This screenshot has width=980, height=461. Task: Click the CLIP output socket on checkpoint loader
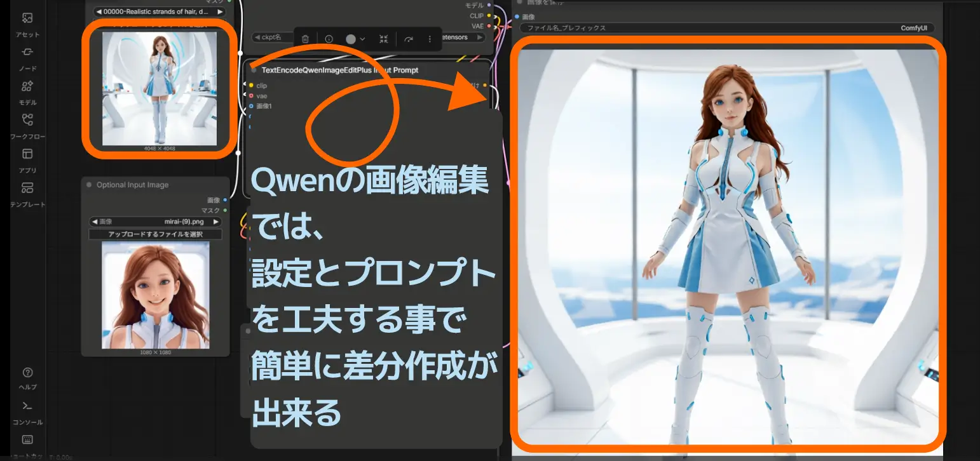point(488,15)
